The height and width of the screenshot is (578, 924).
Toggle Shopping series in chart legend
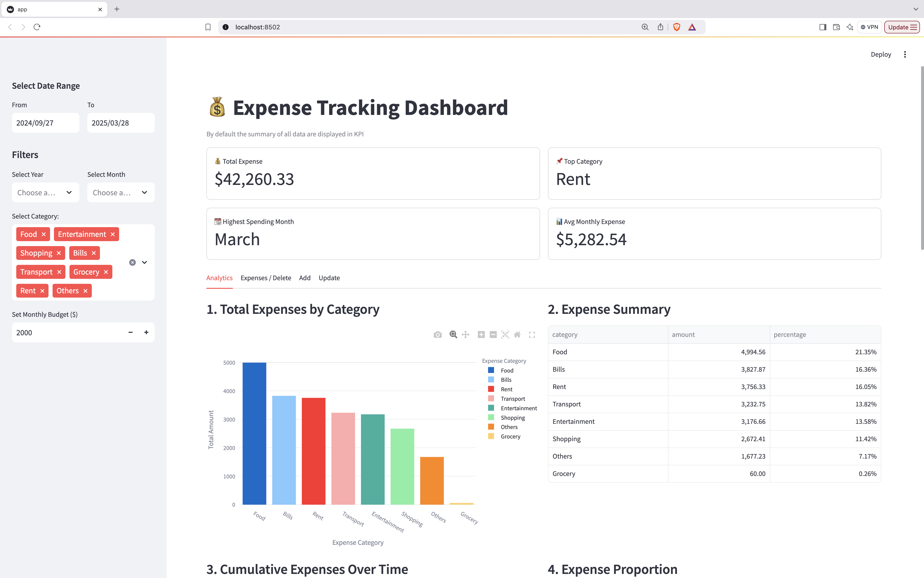click(507, 417)
